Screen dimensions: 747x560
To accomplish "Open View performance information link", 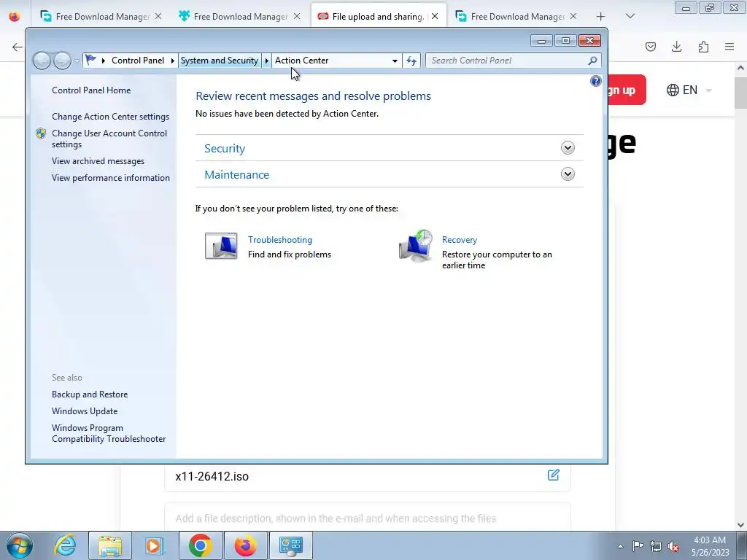I will (x=111, y=178).
